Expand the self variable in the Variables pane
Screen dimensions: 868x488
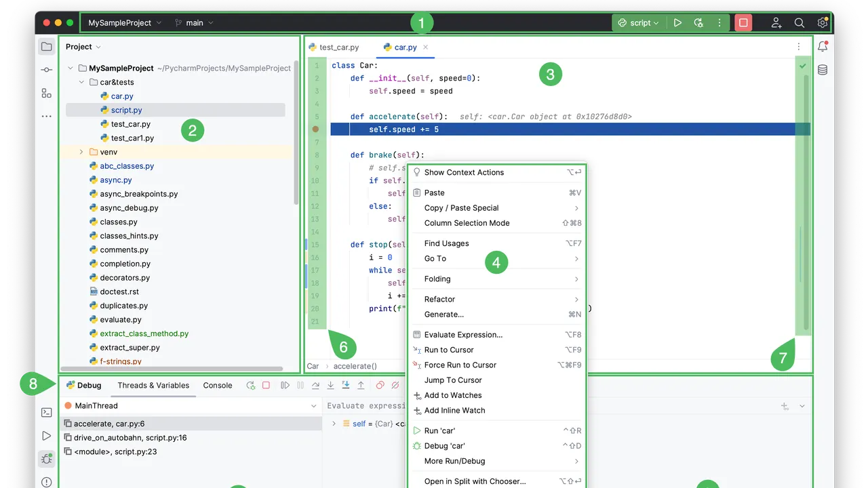(x=334, y=424)
